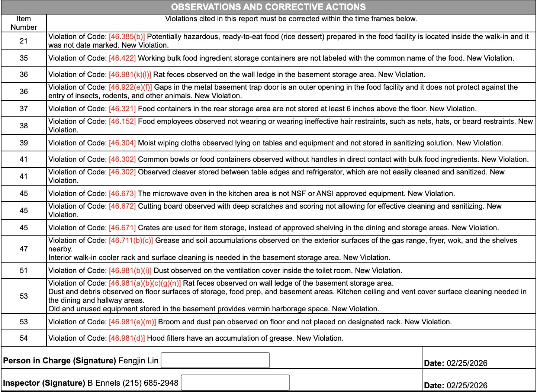Open the [46.711(b)(c)] grease accumulation code
Image resolution: width=537 pixels, height=392 pixels.
click(x=131, y=240)
